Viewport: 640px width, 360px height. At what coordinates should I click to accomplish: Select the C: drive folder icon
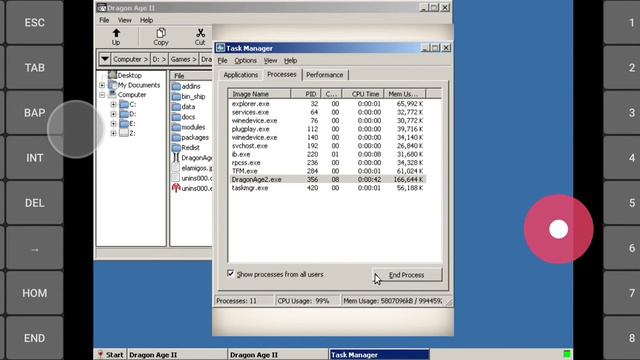pos(124,104)
